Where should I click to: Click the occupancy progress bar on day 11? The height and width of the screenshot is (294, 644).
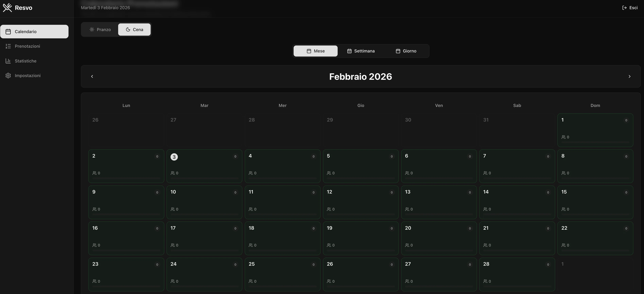point(282,214)
